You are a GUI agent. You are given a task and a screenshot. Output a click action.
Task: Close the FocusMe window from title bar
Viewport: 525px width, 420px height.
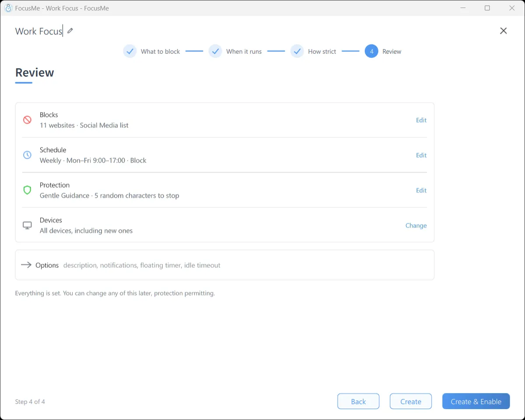pyautogui.click(x=512, y=8)
